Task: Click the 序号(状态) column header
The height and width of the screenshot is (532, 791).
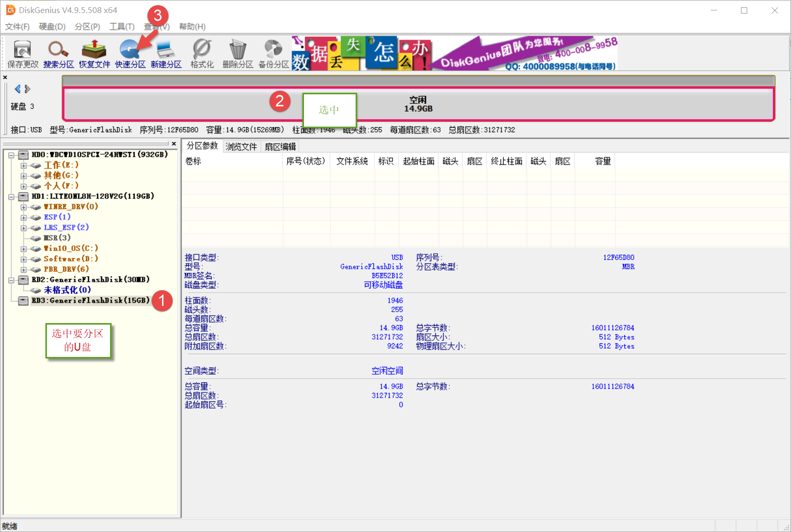Action: pos(306,162)
